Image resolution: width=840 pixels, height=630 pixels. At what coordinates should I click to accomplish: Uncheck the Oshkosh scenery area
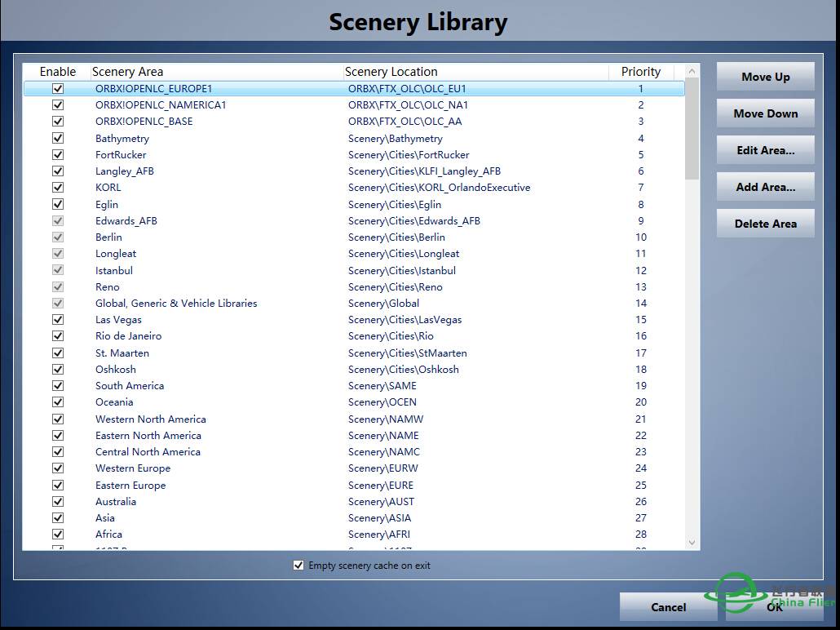point(58,369)
